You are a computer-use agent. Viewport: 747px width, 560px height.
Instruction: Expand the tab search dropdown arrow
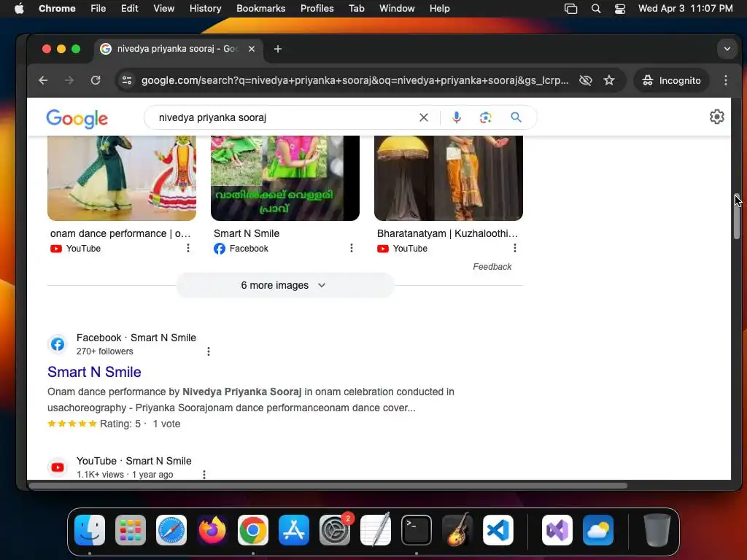727,49
